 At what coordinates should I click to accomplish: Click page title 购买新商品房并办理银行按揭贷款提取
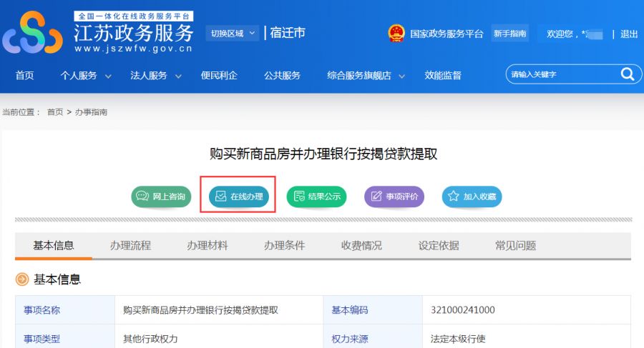coord(323,154)
